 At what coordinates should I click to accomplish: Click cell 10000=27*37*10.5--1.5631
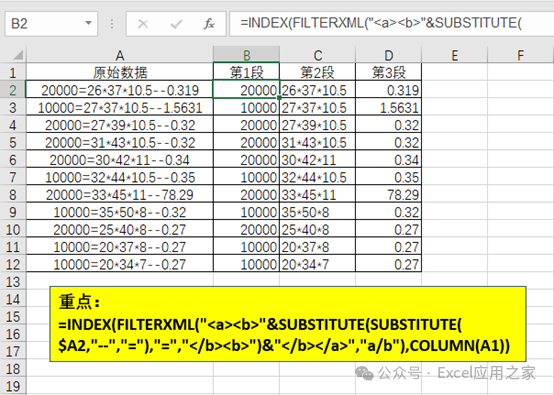(x=120, y=107)
